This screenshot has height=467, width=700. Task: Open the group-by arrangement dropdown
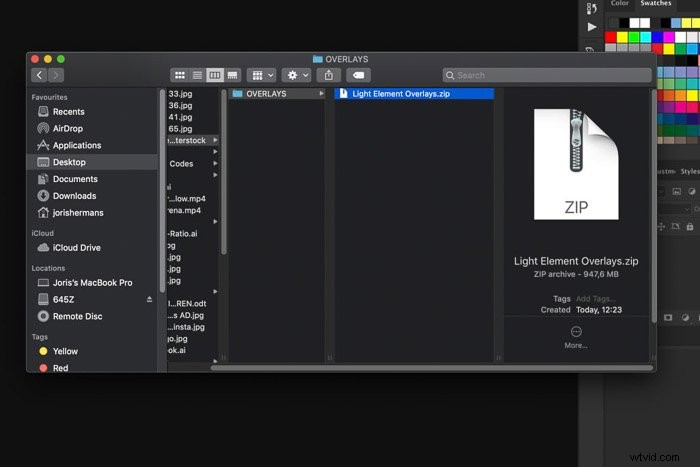tap(262, 75)
